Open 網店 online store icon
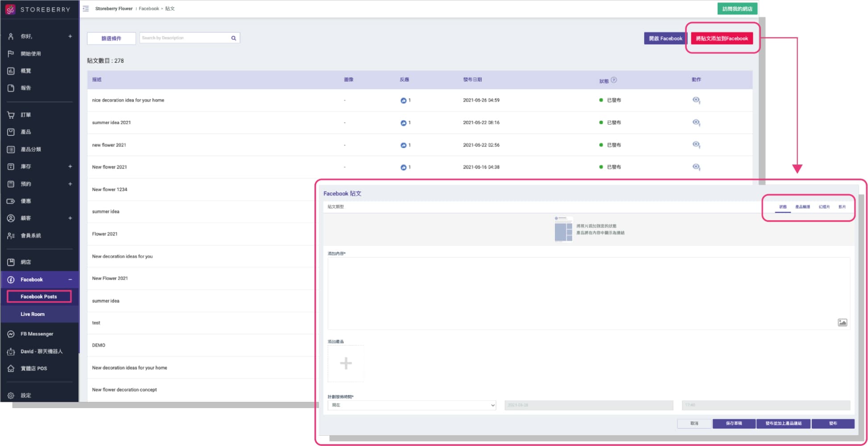 pos(11,262)
